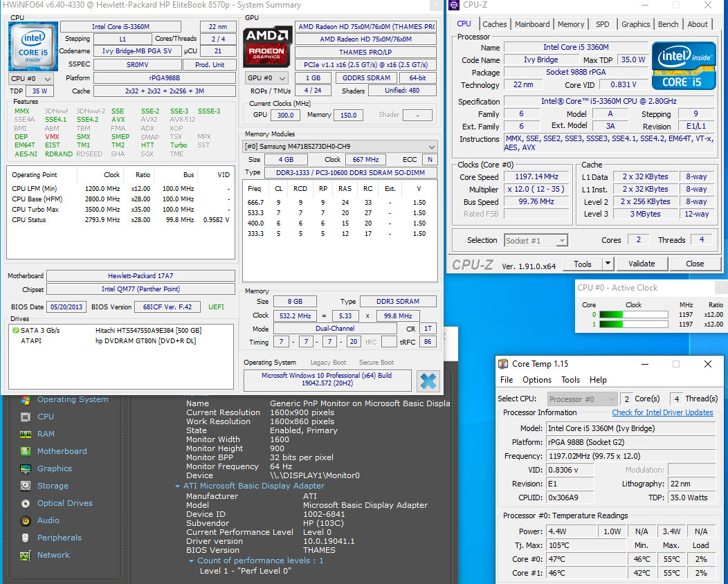
Task: Open the Operating System link in Speccy sidebar
Action: (73, 399)
